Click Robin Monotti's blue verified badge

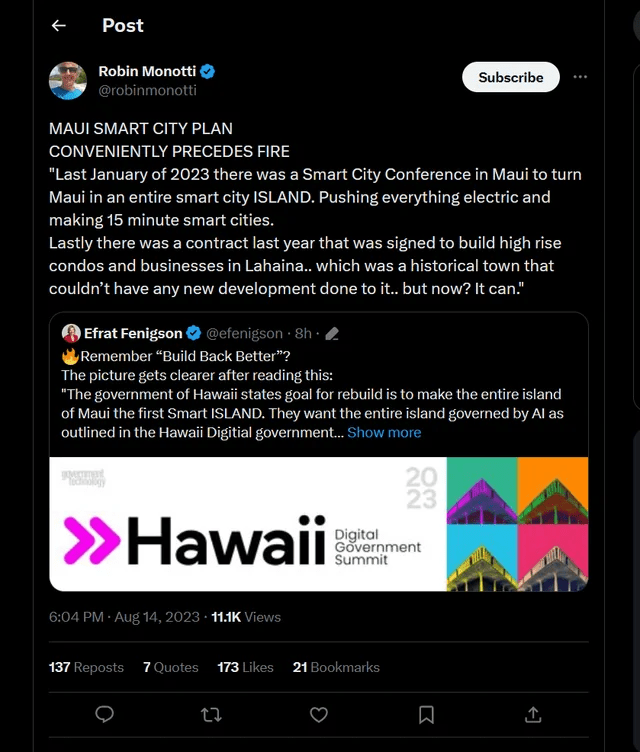tap(208, 71)
